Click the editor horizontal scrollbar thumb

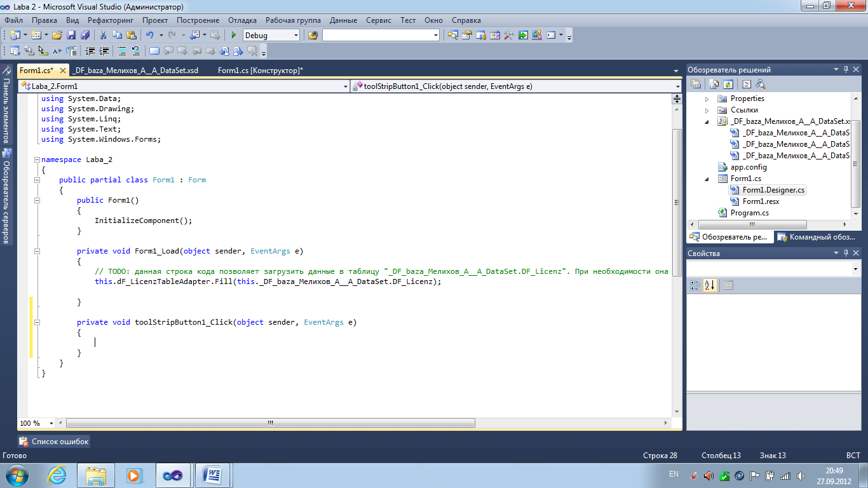(x=271, y=423)
